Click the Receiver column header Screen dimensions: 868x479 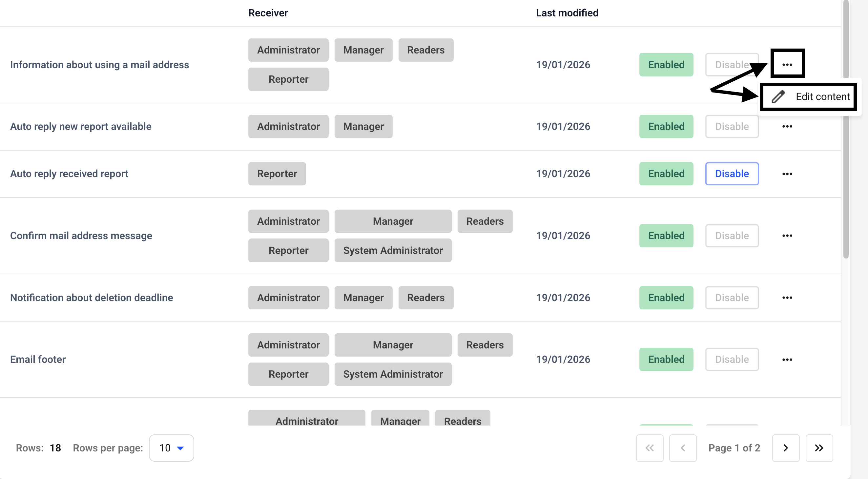tap(268, 13)
